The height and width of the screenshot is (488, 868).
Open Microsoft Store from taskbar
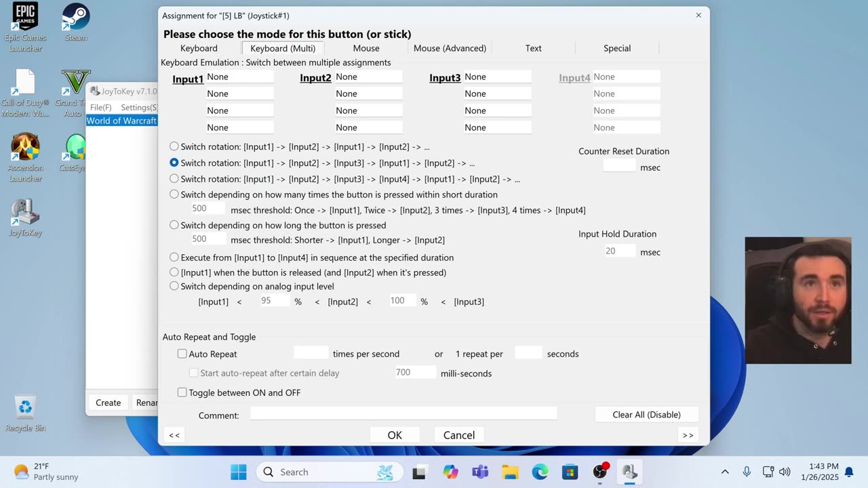tap(570, 472)
